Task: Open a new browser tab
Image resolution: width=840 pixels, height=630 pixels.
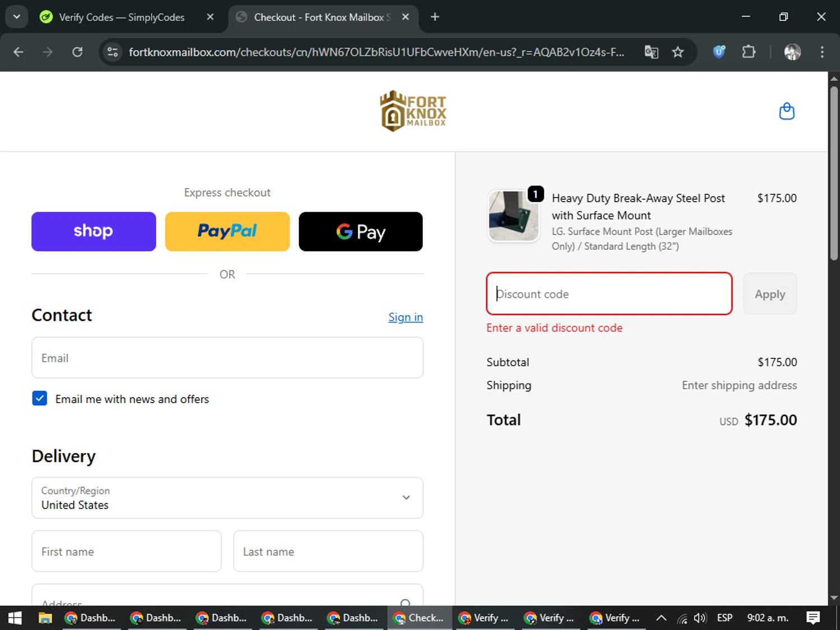Action: point(435,17)
